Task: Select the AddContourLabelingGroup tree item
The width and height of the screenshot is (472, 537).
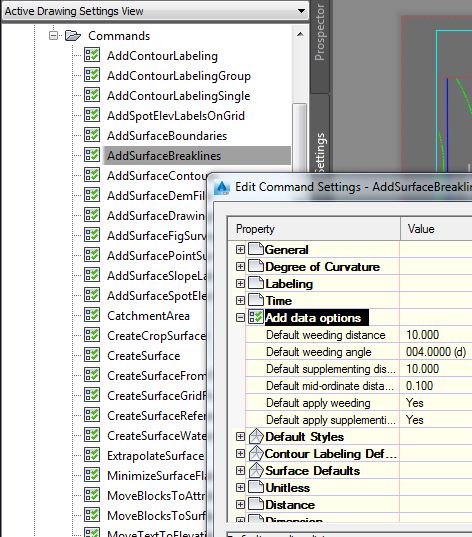Action: (x=179, y=76)
